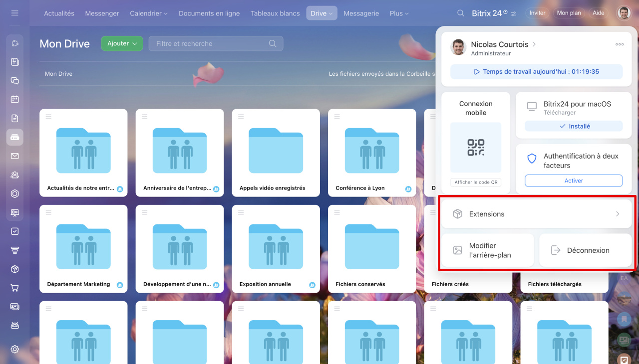Open the Calendrier dropdown in top menu
The height and width of the screenshot is (364, 639).
[149, 13]
